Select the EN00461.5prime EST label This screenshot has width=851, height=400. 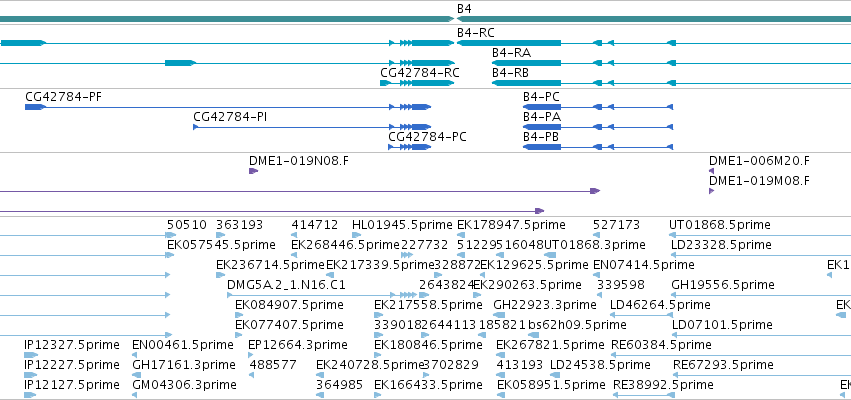coord(183,345)
